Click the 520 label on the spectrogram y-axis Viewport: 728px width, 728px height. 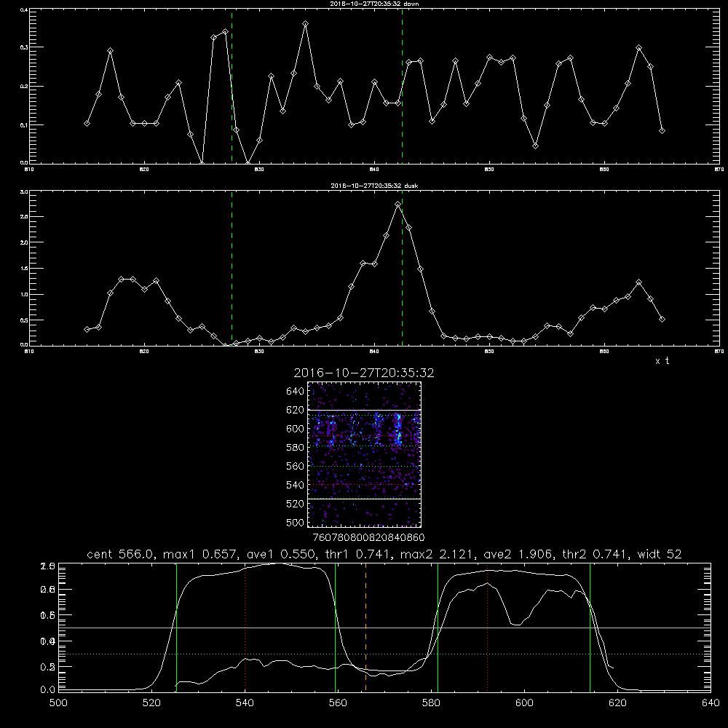296,504
